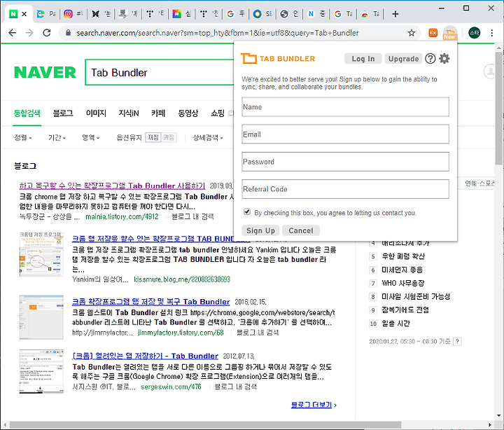Open thumbnail of jimmyfactory blog result
The image size is (504, 430).
point(41,317)
